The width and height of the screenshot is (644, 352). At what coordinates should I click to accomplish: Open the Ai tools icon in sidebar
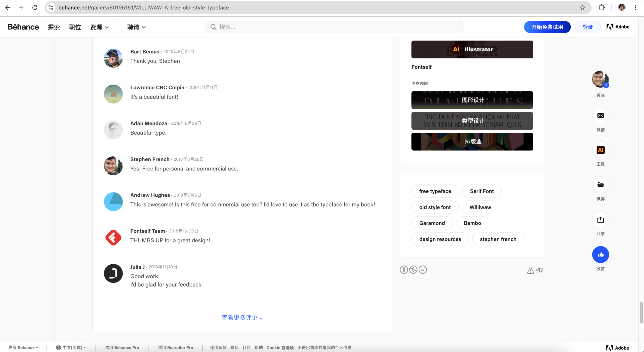(x=600, y=150)
